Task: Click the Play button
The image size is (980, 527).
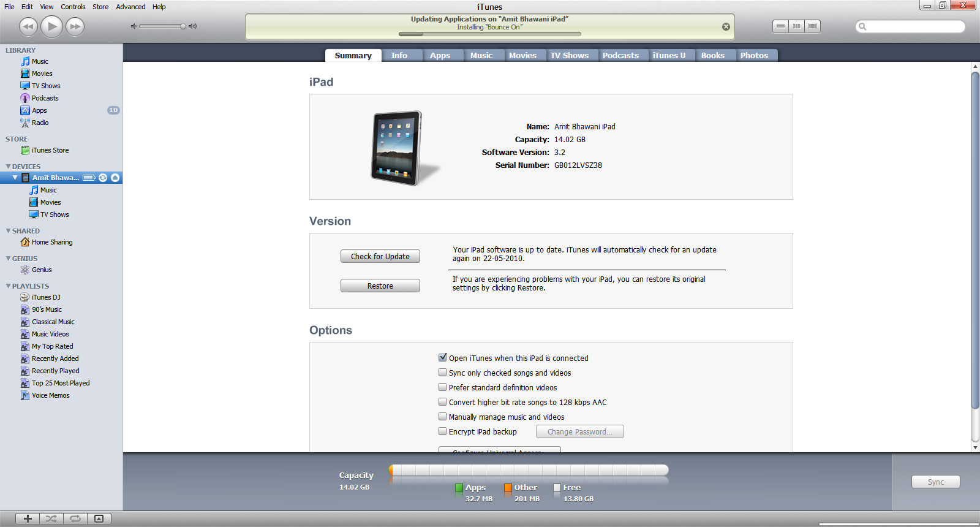Action: click(x=52, y=26)
